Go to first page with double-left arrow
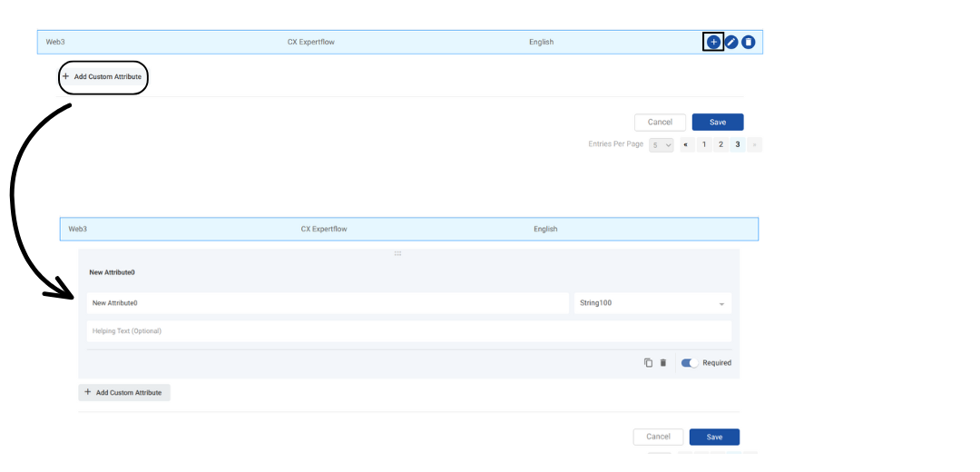This screenshot has width=980, height=472. pyautogui.click(x=687, y=144)
